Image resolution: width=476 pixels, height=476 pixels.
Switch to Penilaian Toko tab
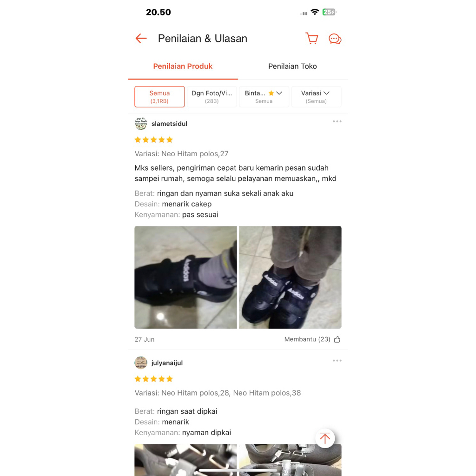pos(292,66)
